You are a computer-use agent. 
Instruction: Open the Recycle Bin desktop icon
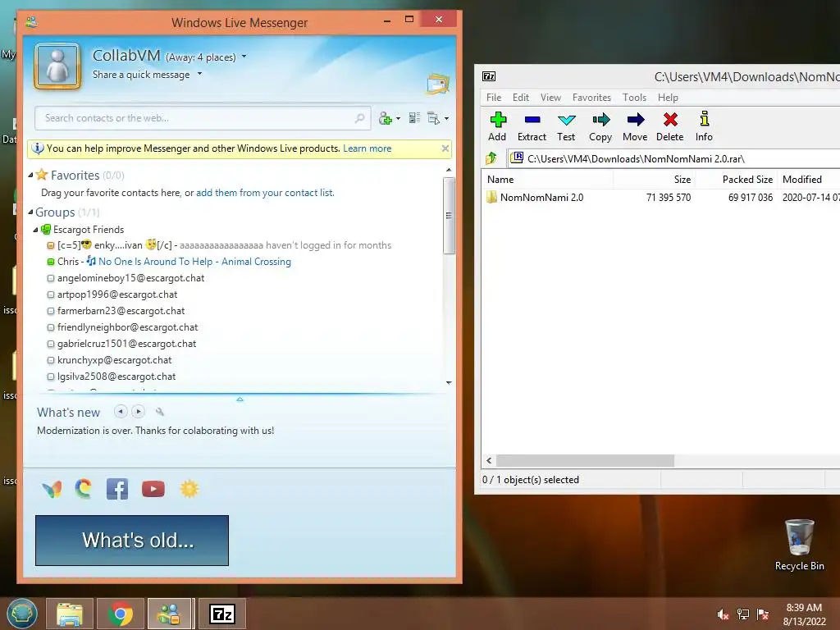click(x=799, y=545)
